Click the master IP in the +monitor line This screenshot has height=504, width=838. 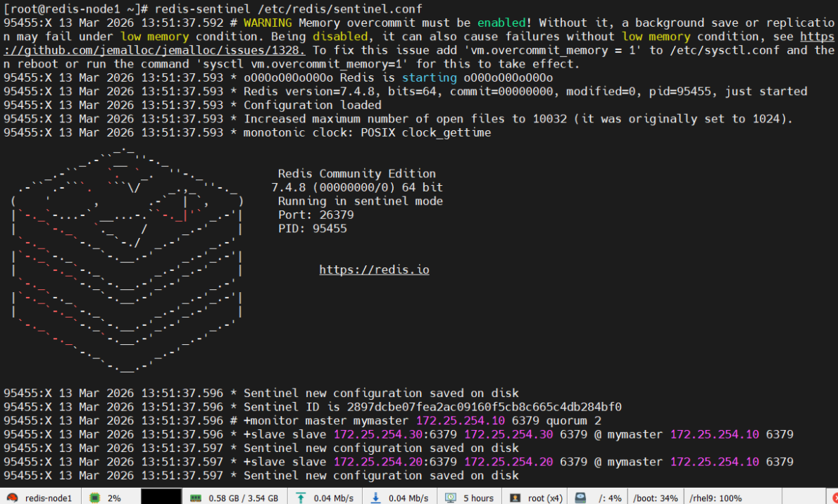tap(461, 421)
